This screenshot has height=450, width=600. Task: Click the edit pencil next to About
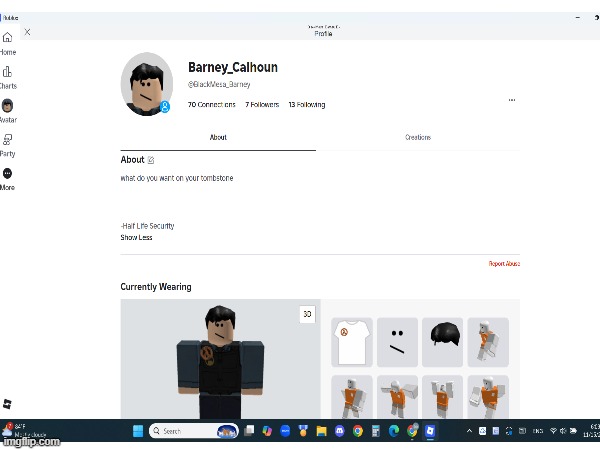click(151, 160)
